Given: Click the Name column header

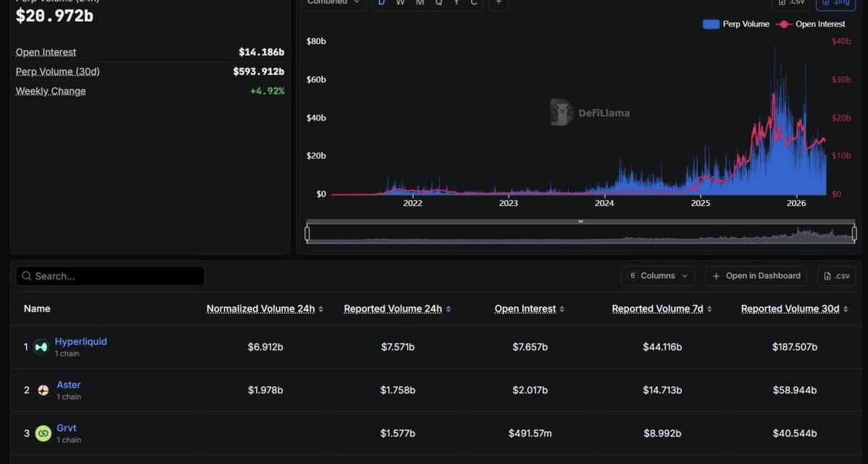Looking at the screenshot, I should point(37,309).
